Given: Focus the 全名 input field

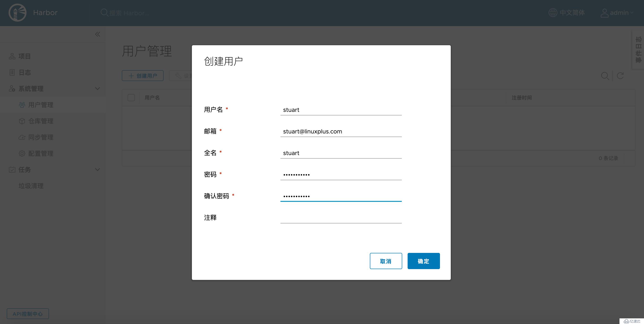Looking at the screenshot, I should tap(341, 153).
